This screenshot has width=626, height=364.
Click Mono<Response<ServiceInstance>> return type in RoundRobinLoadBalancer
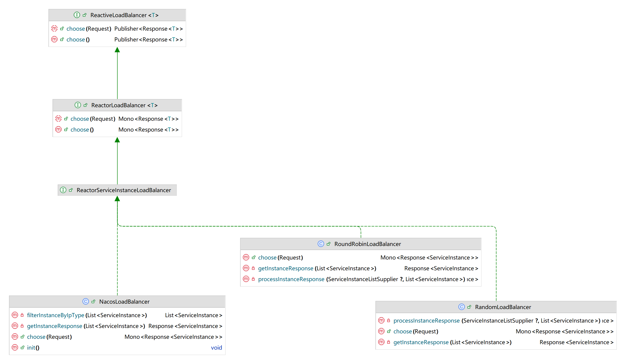coord(429,257)
